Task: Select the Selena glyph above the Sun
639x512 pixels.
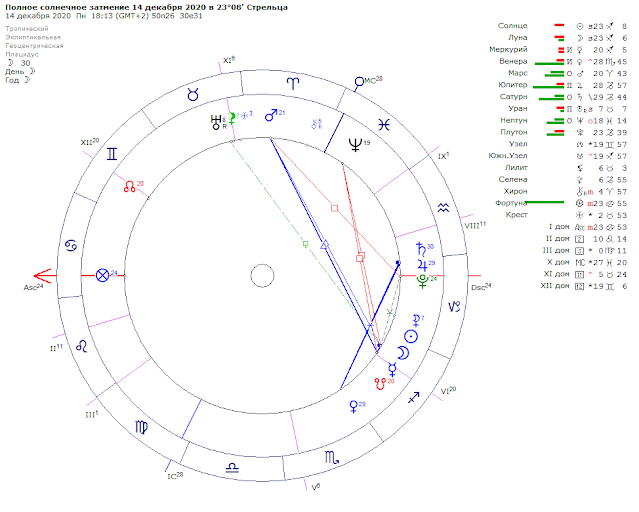Action: (416, 321)
